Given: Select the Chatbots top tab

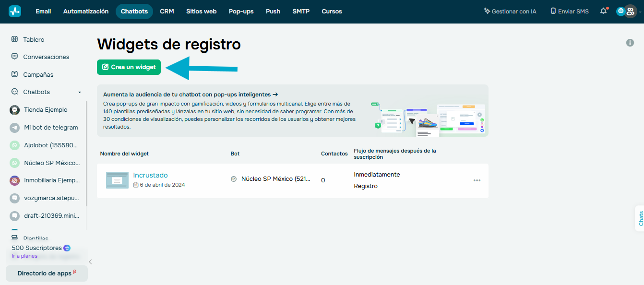Looking at the screenshot, I should click(x=134, y=12).
